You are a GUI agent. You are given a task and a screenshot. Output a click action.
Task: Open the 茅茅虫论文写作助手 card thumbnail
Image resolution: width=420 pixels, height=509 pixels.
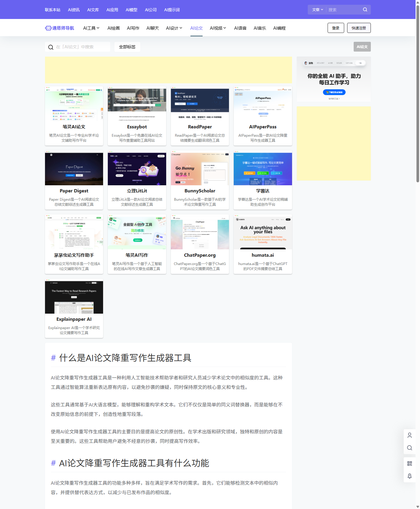[74, 232]
